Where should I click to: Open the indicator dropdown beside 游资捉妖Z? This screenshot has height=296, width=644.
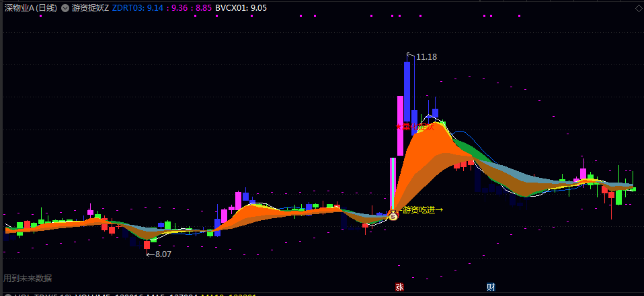pos(65,8)
